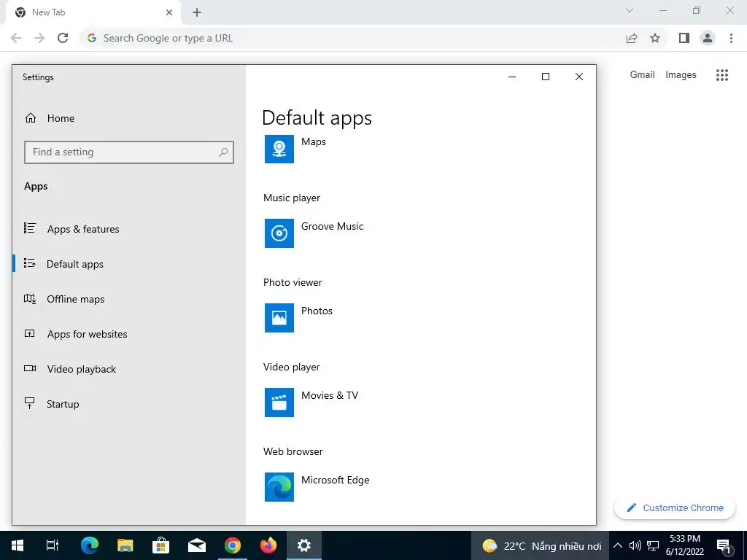This screenshot has height=560, width=747.
Task: Open Google Images link
Action: (681, 75)
